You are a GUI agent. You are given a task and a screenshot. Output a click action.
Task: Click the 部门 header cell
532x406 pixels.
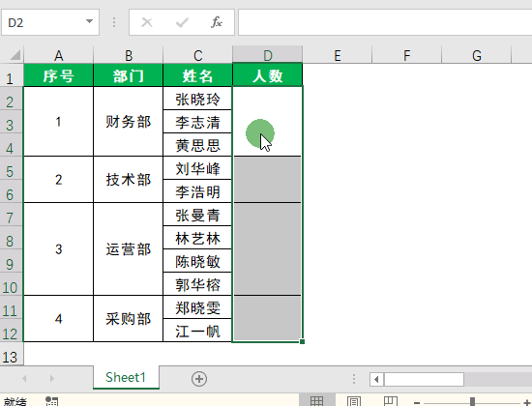coord(129,75)
